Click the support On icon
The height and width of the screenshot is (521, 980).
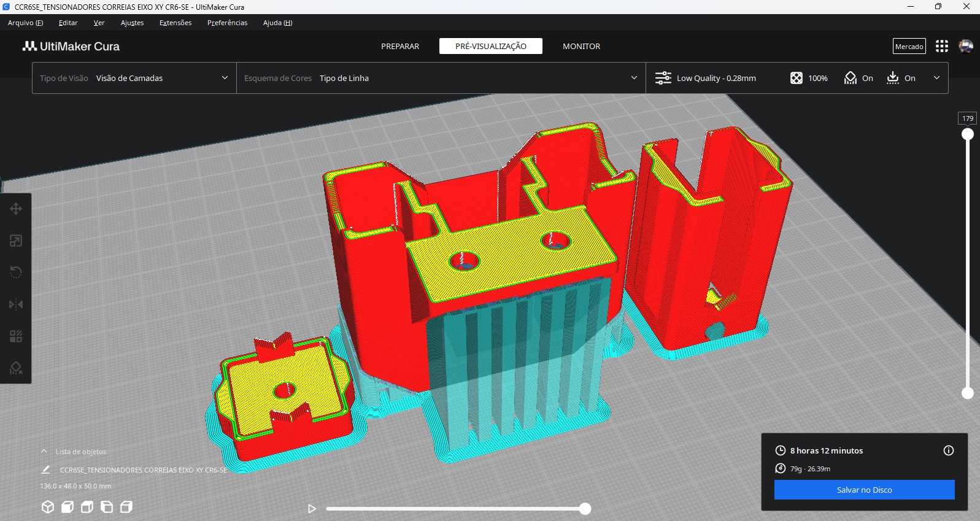(x=851, y=78)
